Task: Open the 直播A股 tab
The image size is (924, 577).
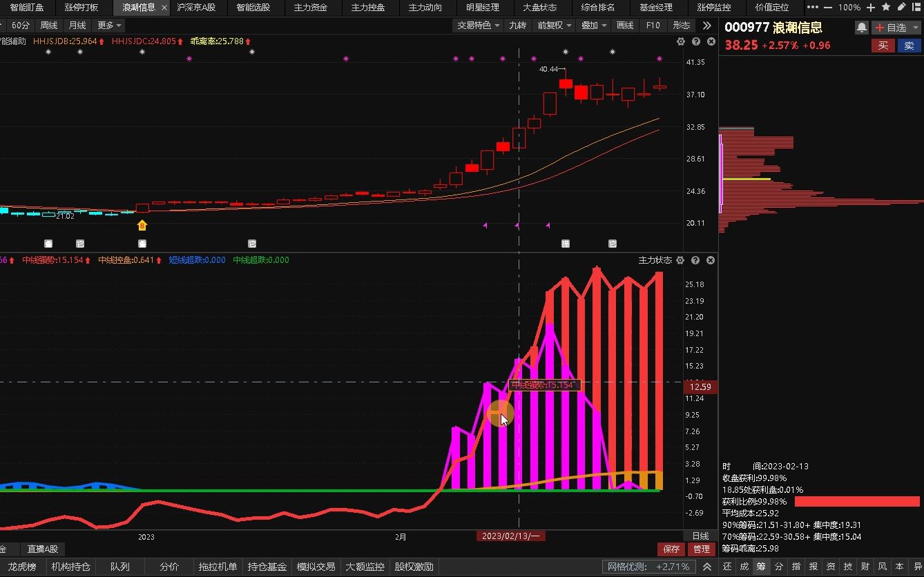Action: pos(43,549)
